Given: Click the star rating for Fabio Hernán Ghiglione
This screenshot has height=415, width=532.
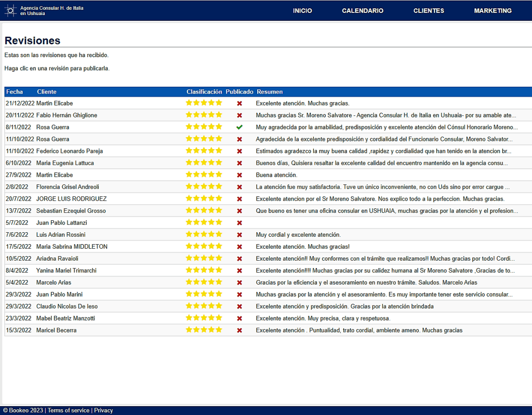Looking at the screenshot, I should tap(204, 115).
